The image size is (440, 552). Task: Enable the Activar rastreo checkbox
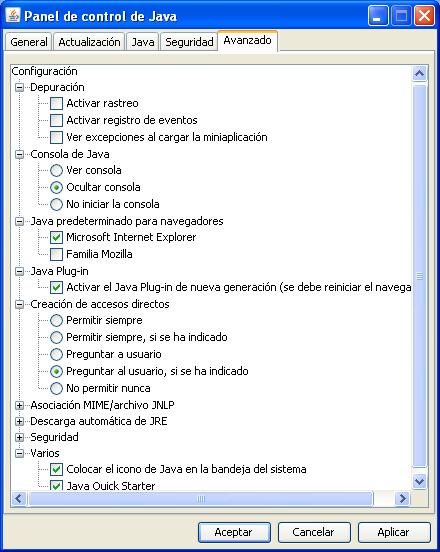[x=56, y=104]
